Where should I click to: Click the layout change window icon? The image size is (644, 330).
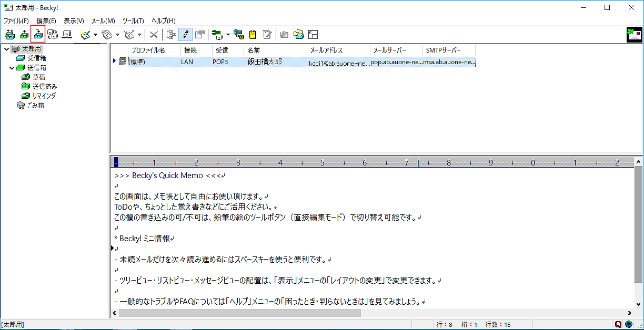click(313, 35)
